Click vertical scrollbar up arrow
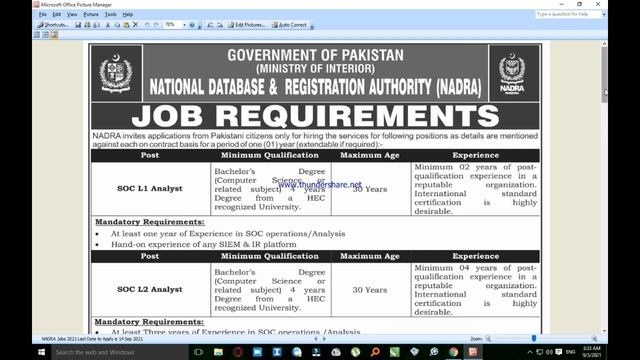This screenshot has width=640, height=360. [604, 44]
